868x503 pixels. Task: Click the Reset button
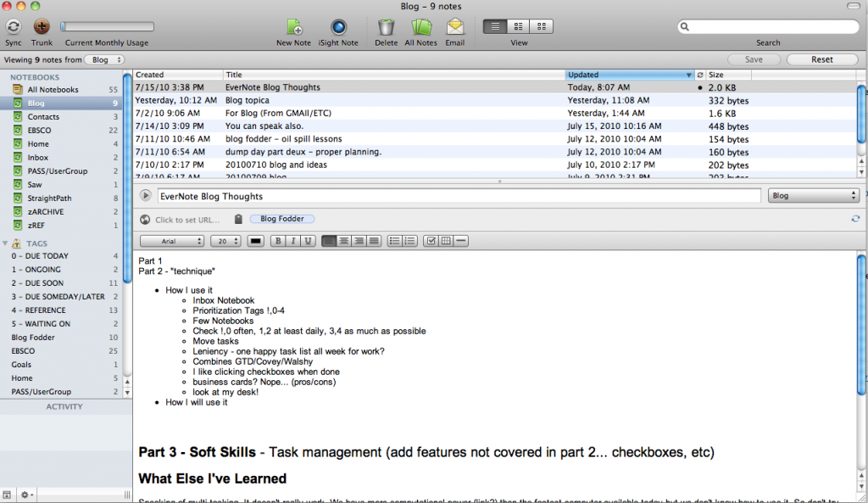(822, 59)
